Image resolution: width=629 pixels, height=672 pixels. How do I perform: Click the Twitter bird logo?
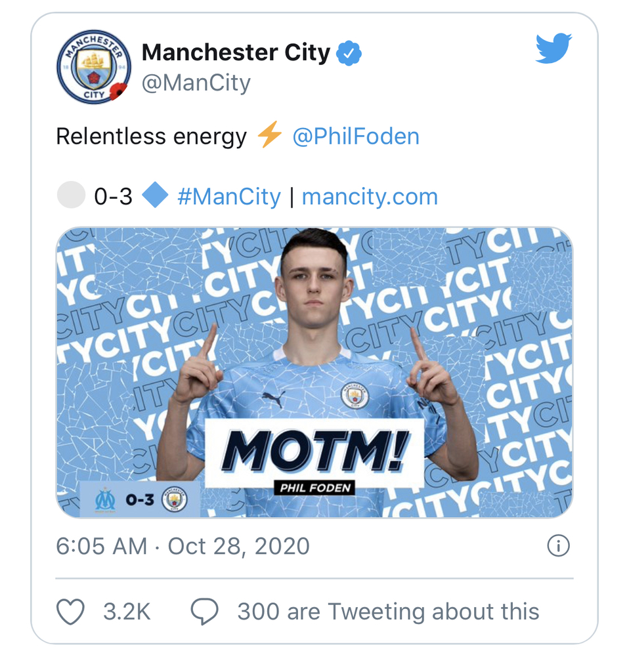[x=553, y=48]
